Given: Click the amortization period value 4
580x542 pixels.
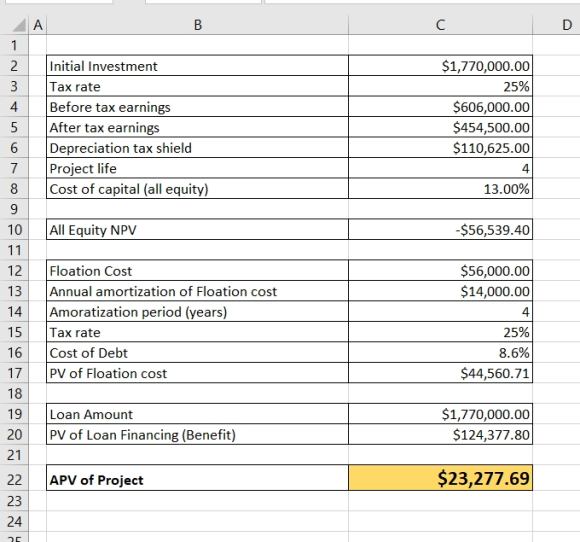Looking at the screenshot, I should coord(440,312).
